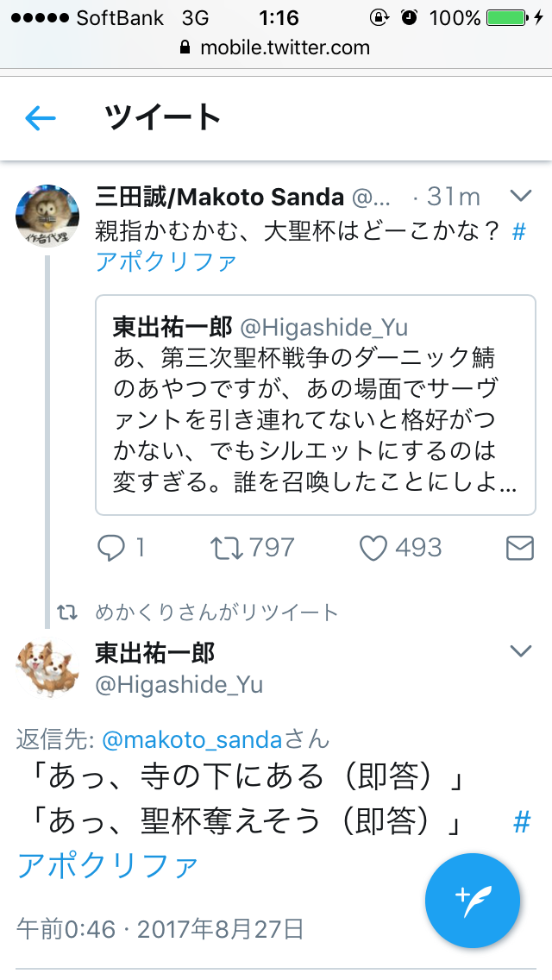Retweet the tweet with 797 retweets
The height and width of the screenshot is (980, 552).
226,548
